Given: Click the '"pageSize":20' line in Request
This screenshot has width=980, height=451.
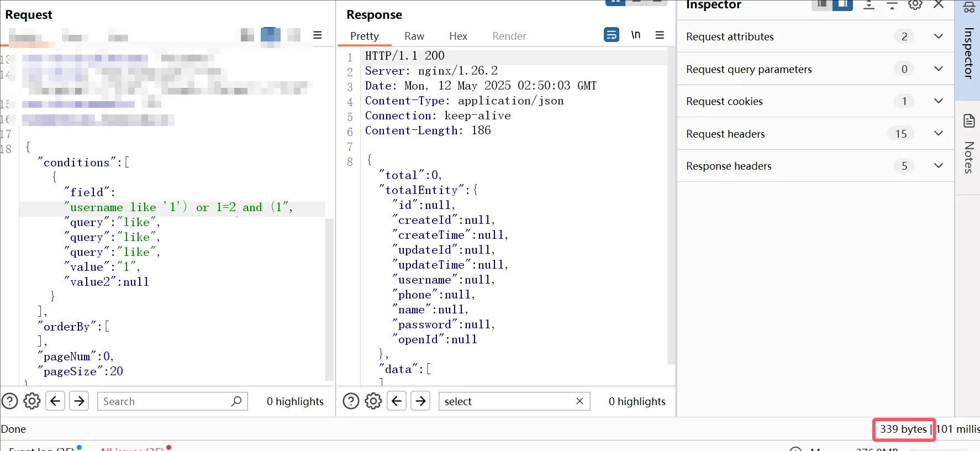Looking at the screenshot, I should pyautogui.click(x=80, y=371).
